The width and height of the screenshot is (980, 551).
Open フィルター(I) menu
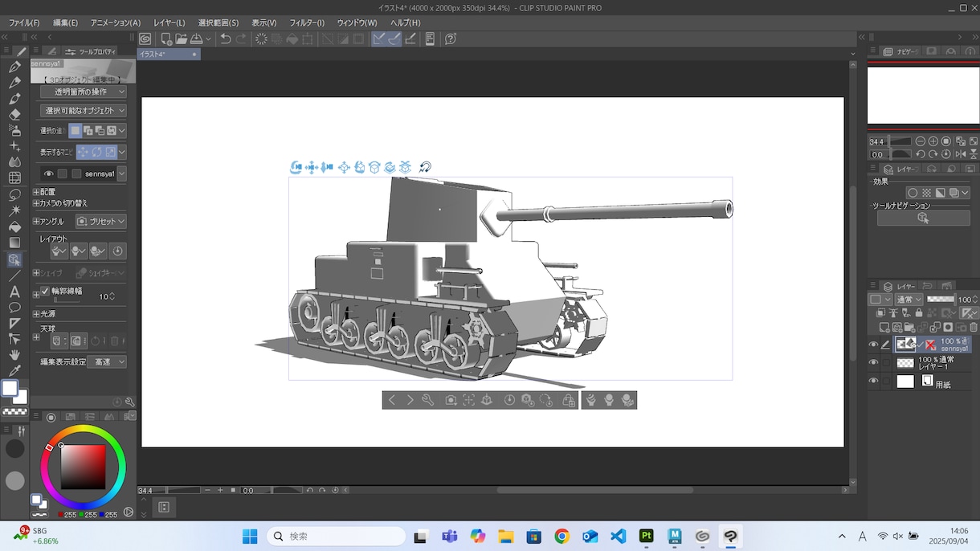click(x=307, y=22)
